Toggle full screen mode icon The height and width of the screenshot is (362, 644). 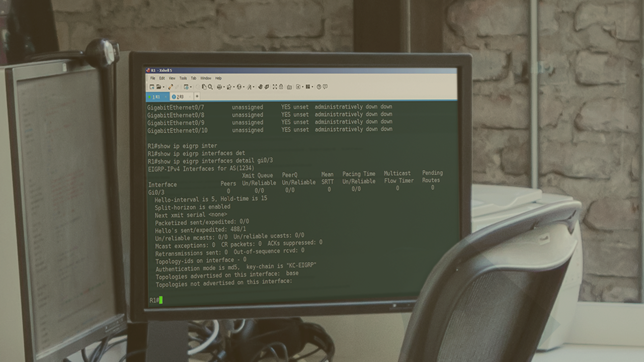[x=275, y=87]
